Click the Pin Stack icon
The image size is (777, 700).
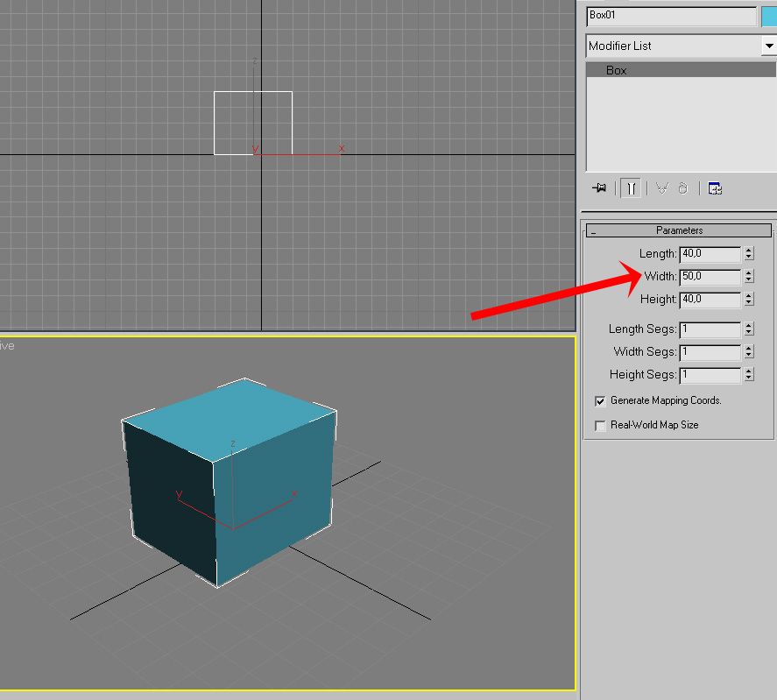click(x=600, y=188)
